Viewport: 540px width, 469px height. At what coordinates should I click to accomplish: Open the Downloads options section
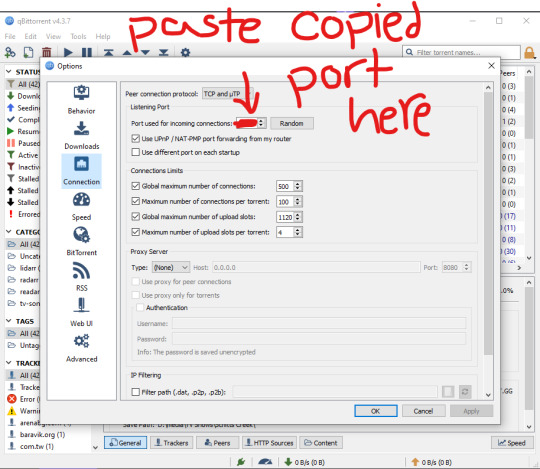coord(81,135)
